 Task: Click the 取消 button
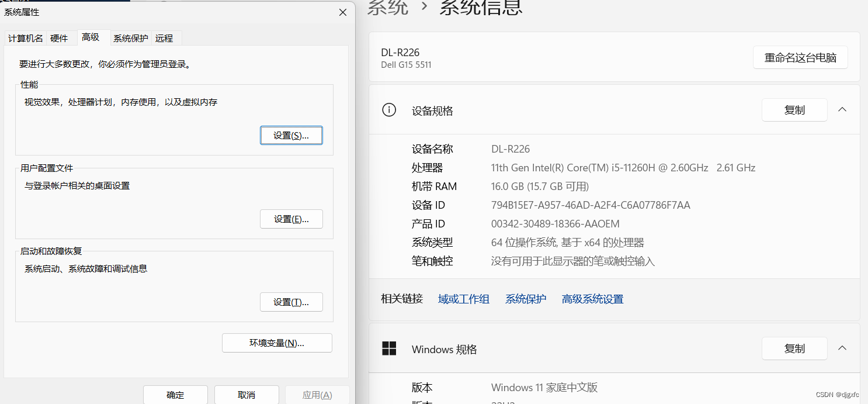point(246,395)
